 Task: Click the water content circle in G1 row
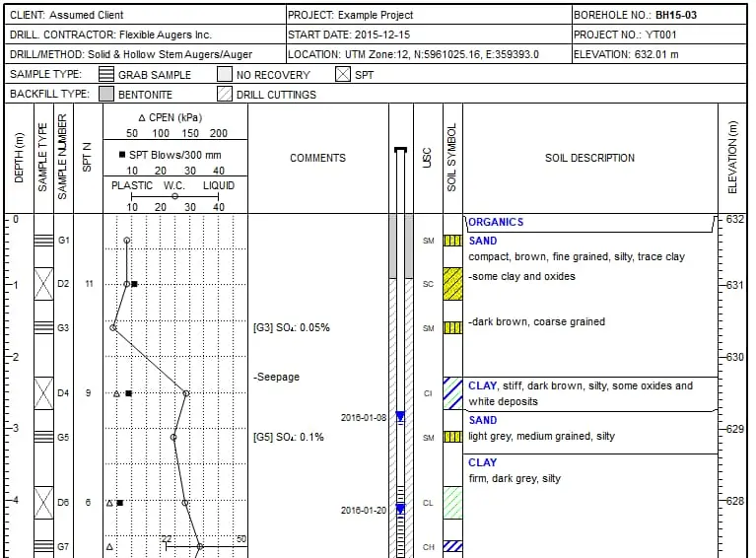coord(127,241)
